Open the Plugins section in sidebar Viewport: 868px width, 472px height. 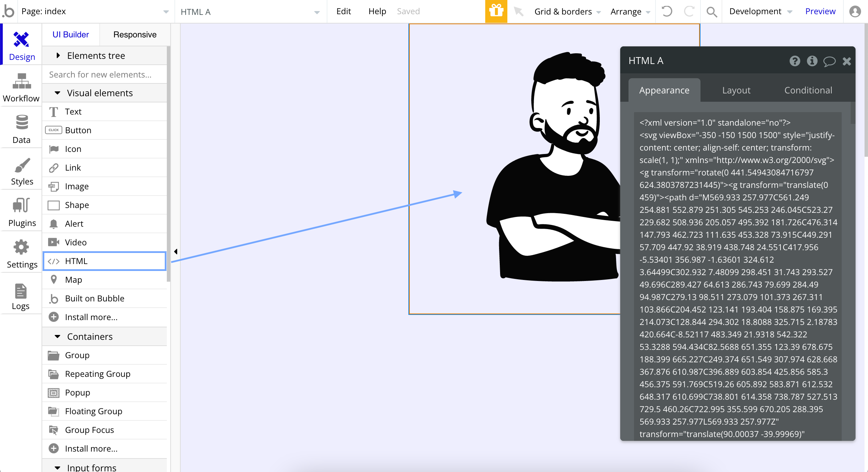click(x=21, y=212)
